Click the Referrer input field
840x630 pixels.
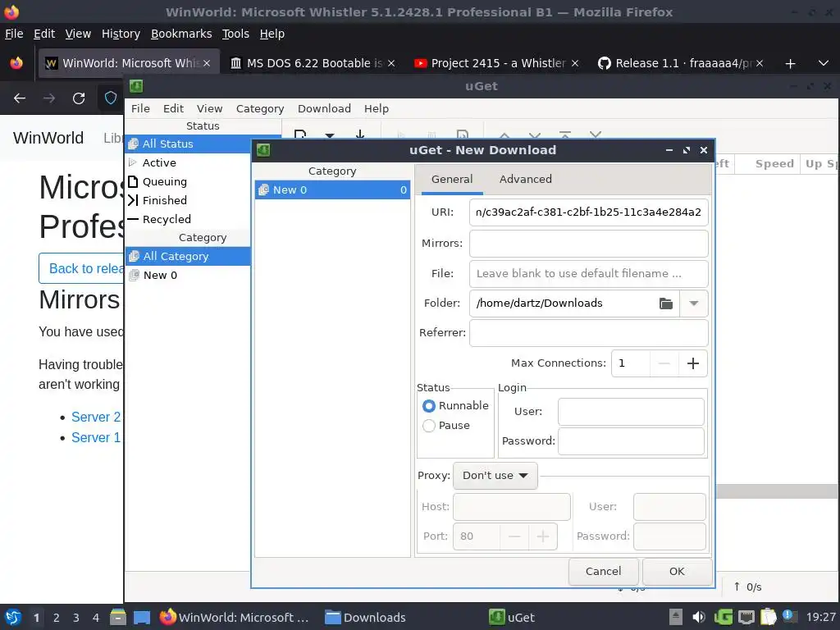click(589, 333)
